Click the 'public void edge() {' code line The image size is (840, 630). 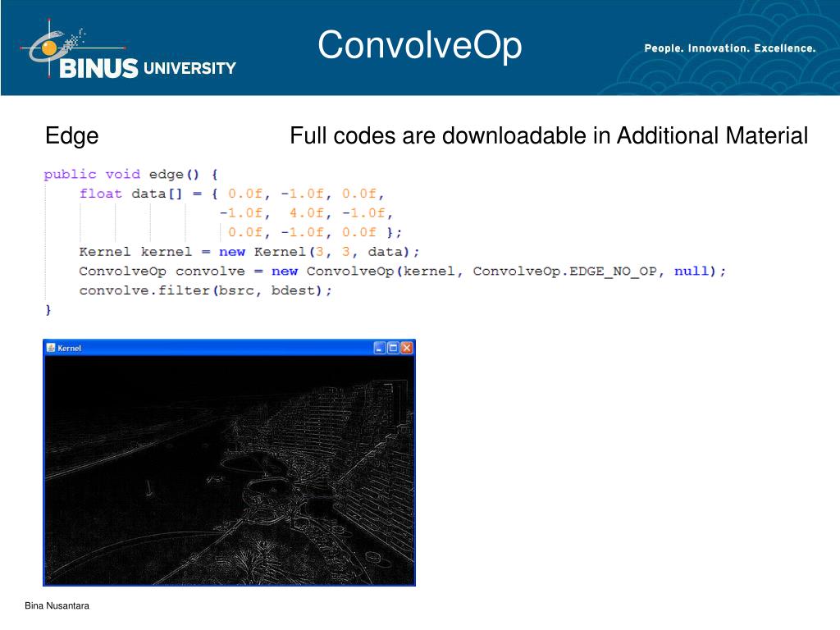(x=130, y=175)
